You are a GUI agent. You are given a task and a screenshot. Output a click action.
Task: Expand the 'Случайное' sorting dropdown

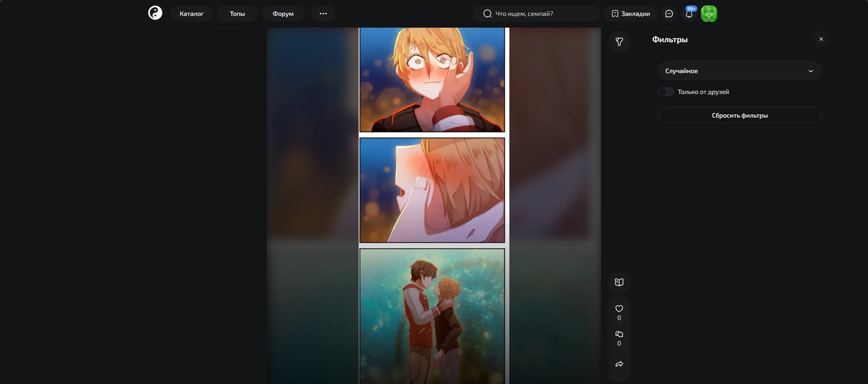coord(740,71)
